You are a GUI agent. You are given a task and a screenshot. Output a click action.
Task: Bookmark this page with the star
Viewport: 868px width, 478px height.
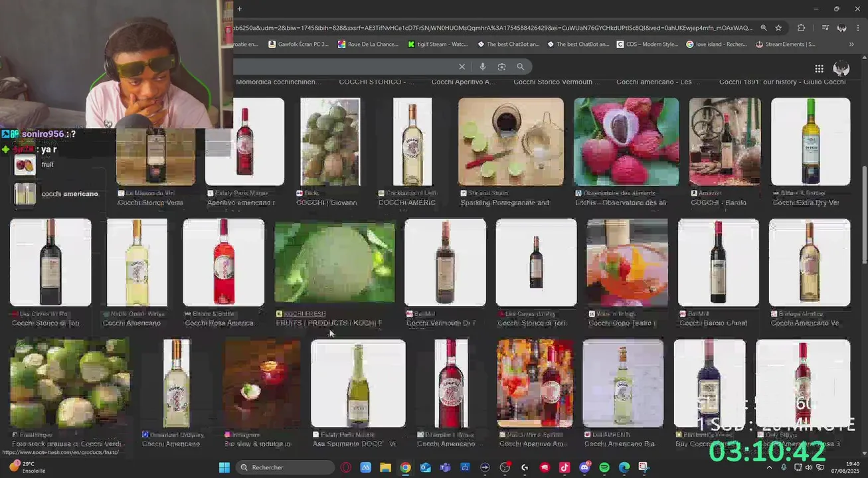[778, 28]
